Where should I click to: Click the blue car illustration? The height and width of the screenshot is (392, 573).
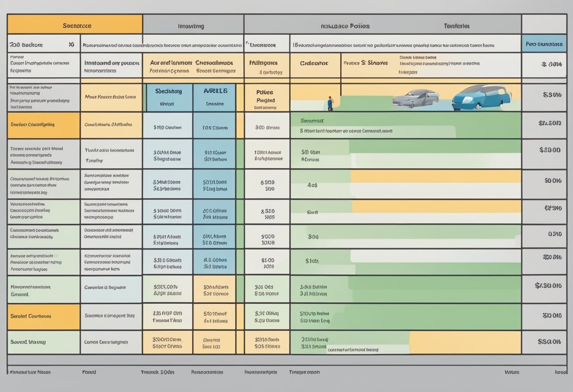pyautogui.click(x=481, y=98)
